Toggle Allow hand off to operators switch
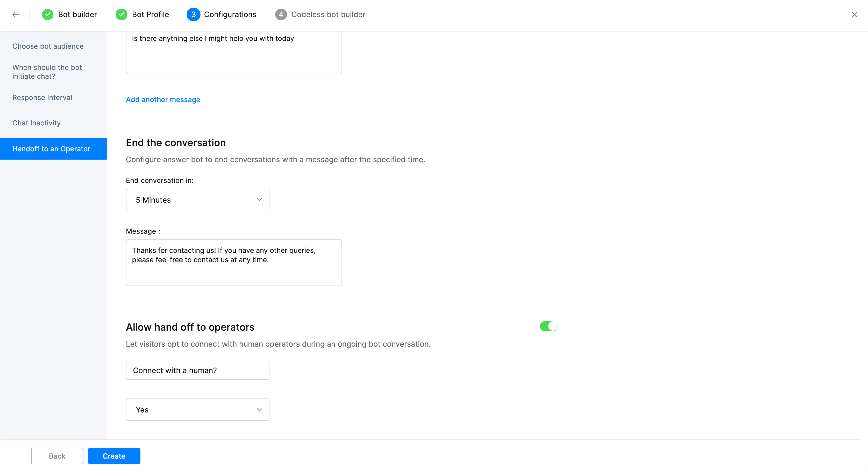The height and width of the screenshot is (470, 868). [x=549, y=326]
